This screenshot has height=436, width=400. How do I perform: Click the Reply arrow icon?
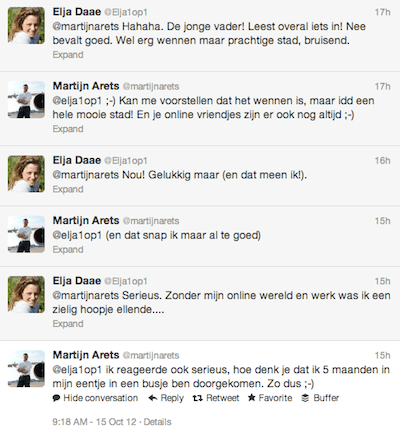[153, 398]
